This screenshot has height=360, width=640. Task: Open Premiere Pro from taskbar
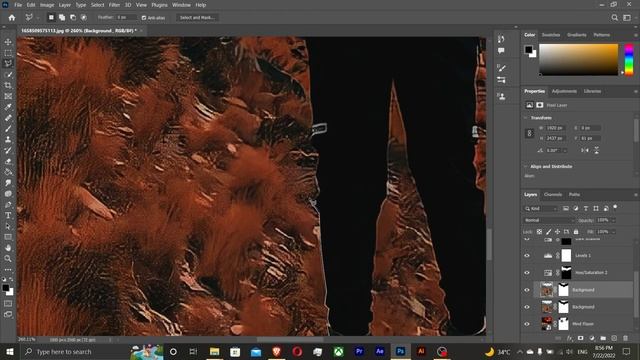[359, 351]
